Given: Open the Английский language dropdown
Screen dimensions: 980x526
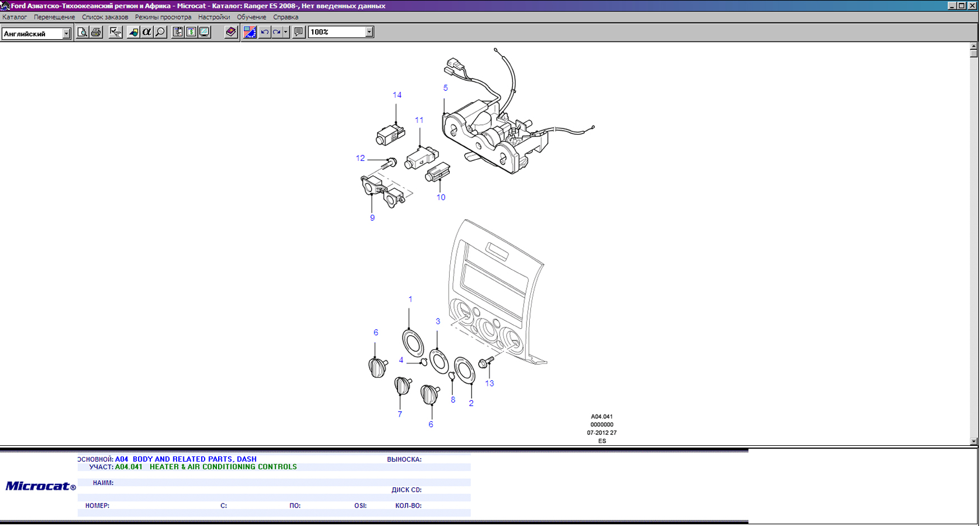Looking at the screenshot, I should coord(66,34).
